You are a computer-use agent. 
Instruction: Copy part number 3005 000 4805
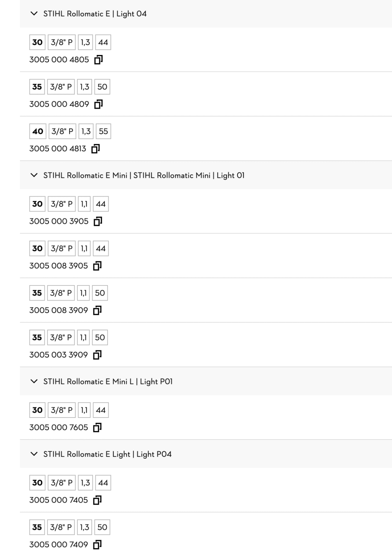pos(98,60)
